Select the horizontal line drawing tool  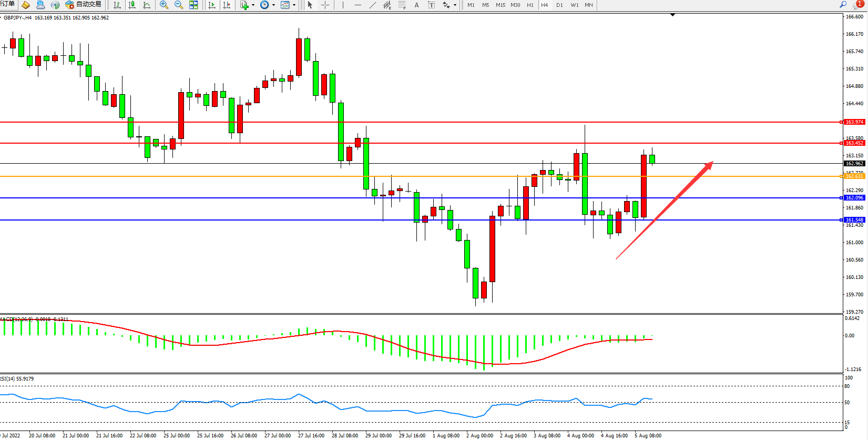coord(358,5)
